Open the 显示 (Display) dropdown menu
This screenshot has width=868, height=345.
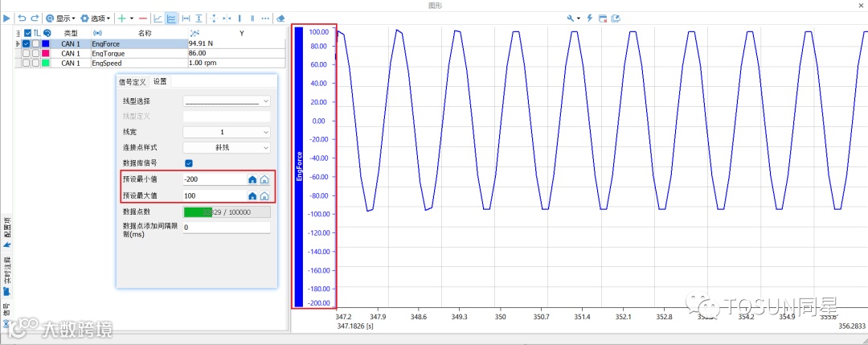pos(60,18)
